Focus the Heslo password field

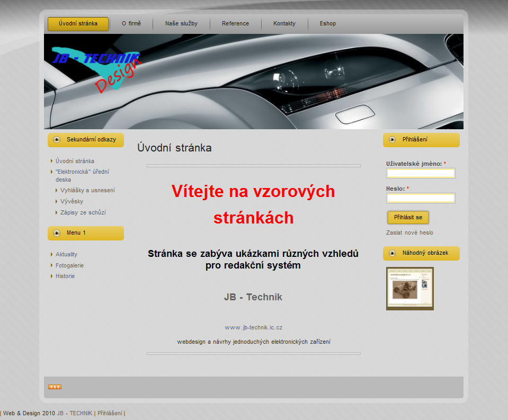point(421,198)
